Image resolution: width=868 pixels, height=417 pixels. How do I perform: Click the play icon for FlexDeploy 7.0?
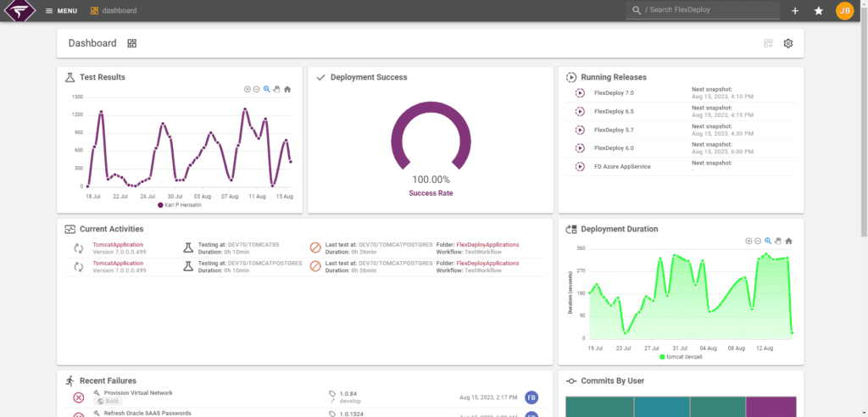[x=580, y=93]
